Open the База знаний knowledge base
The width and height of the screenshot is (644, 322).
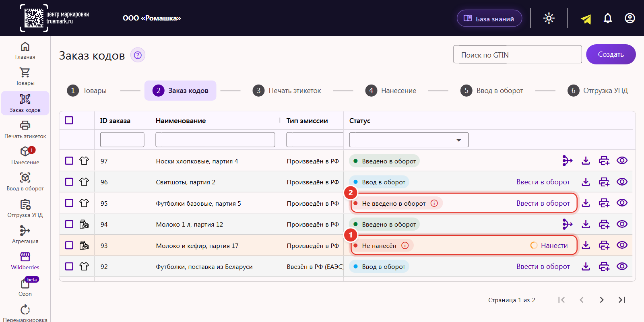pos(489,18)
